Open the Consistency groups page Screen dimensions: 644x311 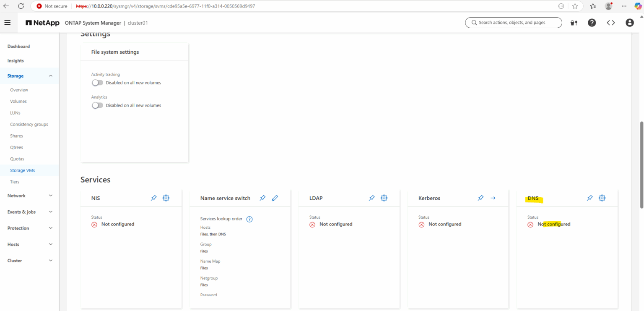coord(29,124)
